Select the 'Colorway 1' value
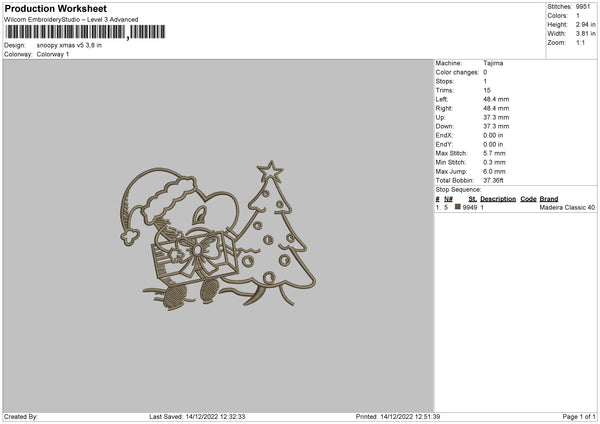The width and height of the screenshot is (600, 424). click(x=53, y=54)
